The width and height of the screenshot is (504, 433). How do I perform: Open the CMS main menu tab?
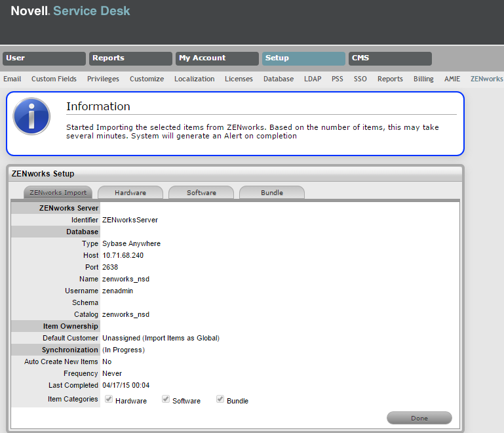pyautogui.click(x=390, y=58)
